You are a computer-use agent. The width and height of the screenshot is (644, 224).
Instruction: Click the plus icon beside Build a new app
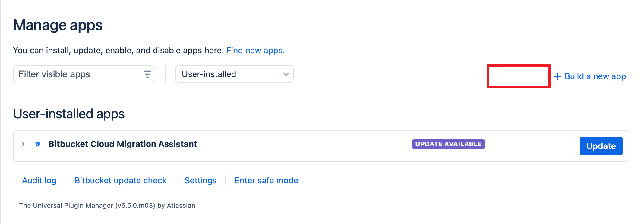[x=557, y=76]
